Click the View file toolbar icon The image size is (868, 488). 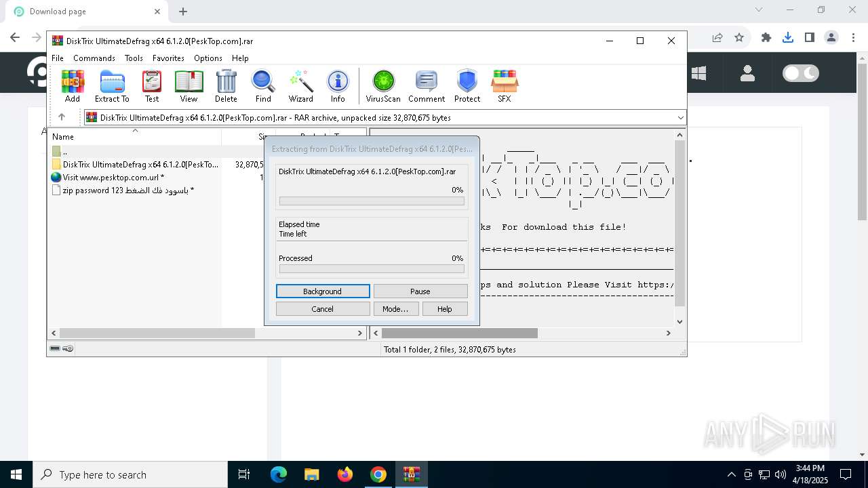189,86
